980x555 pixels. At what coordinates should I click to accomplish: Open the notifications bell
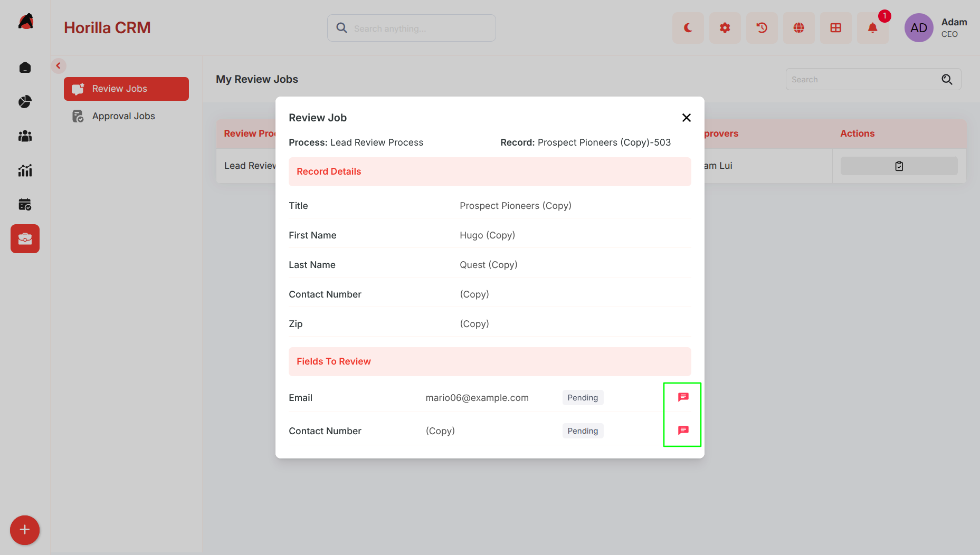tap(873, 28)
